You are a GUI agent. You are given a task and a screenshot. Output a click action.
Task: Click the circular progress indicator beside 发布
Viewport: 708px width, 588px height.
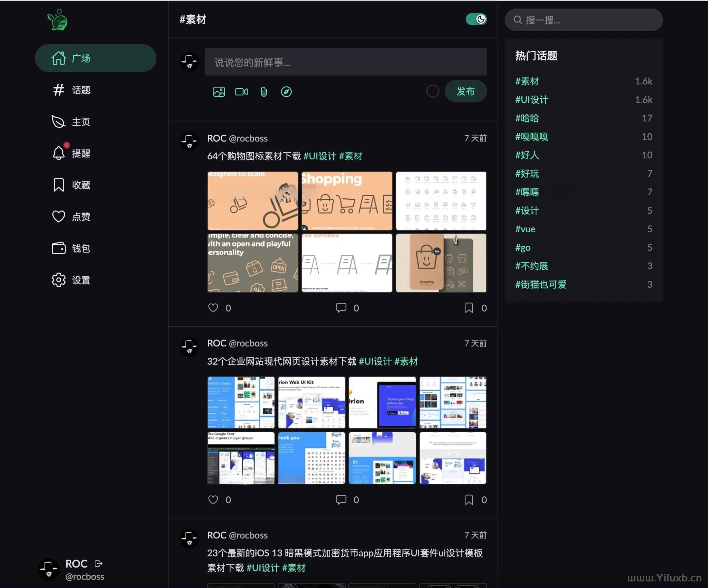pos(433,91)
